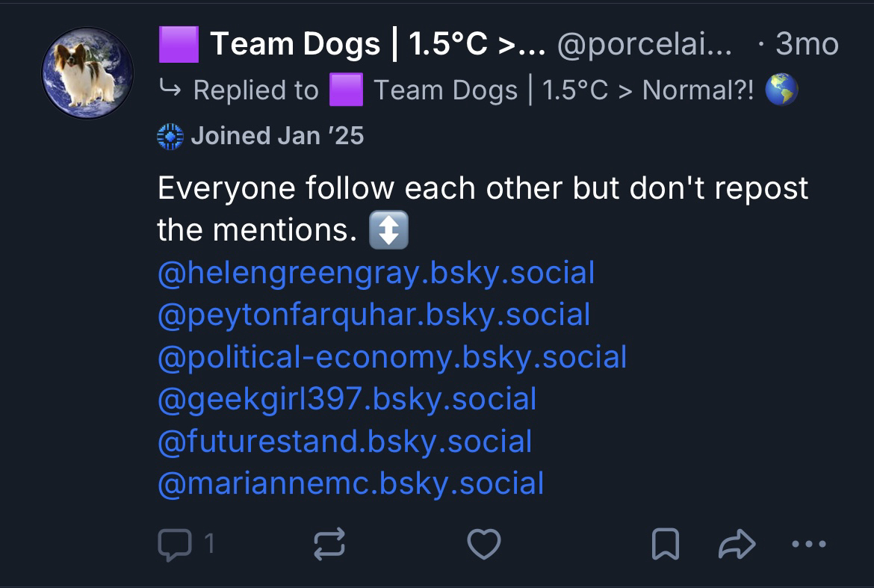Bookmark this post

[x=665, y=544]
